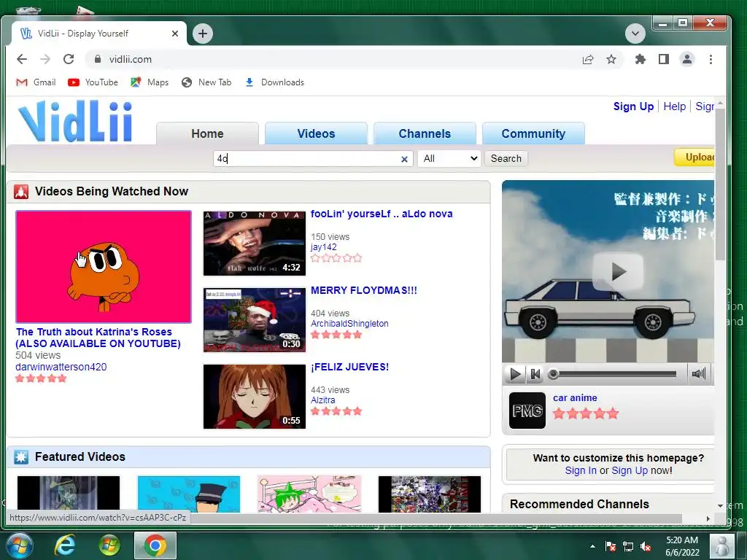
Task: Visit darwinwatterson420 channel link
Action: 61,367
